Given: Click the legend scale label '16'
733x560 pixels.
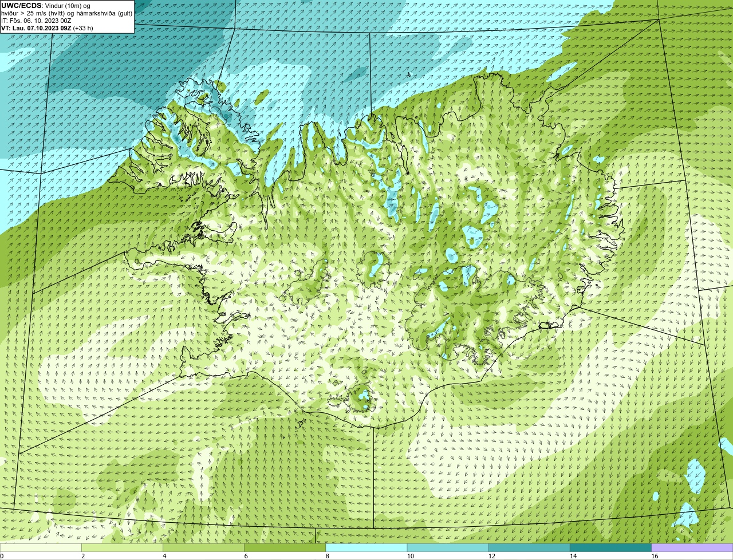Looking at the screenshot, I should 655,556.
